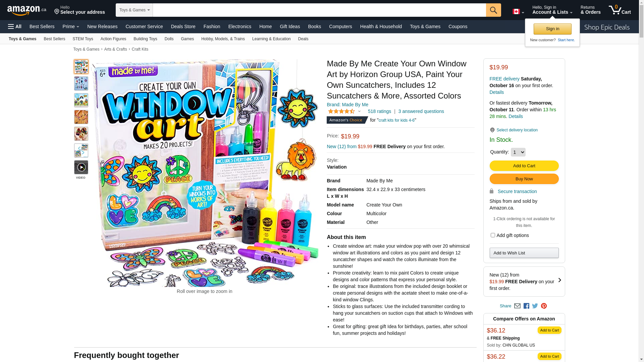Play the product video thumbnail
This screenshot has height=362, width=644.
(81, 167)
